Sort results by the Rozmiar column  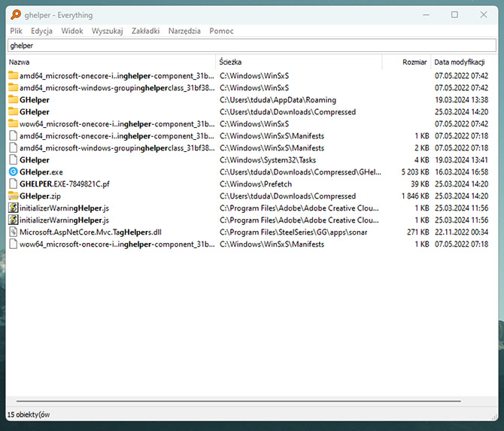pyautogui.click(x=406, y=62)
